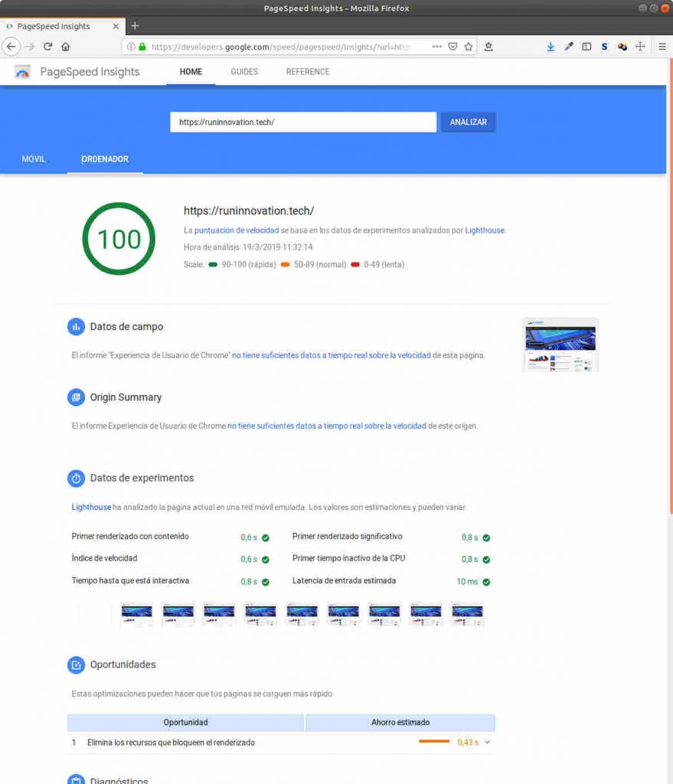Click the library toolbar icon next to the star
Image resolution: width=673 pixels, height=784 pixels.
[488, 47]
